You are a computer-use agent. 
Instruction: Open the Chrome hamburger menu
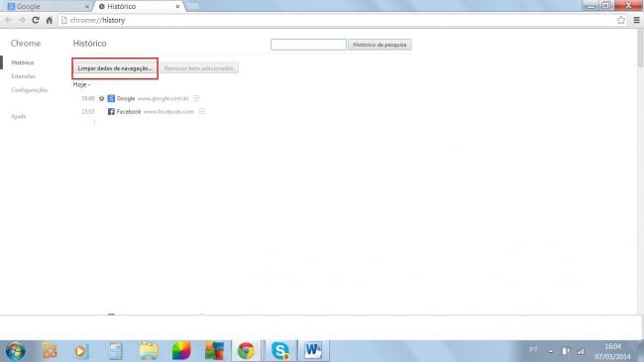tap(637, 20)
